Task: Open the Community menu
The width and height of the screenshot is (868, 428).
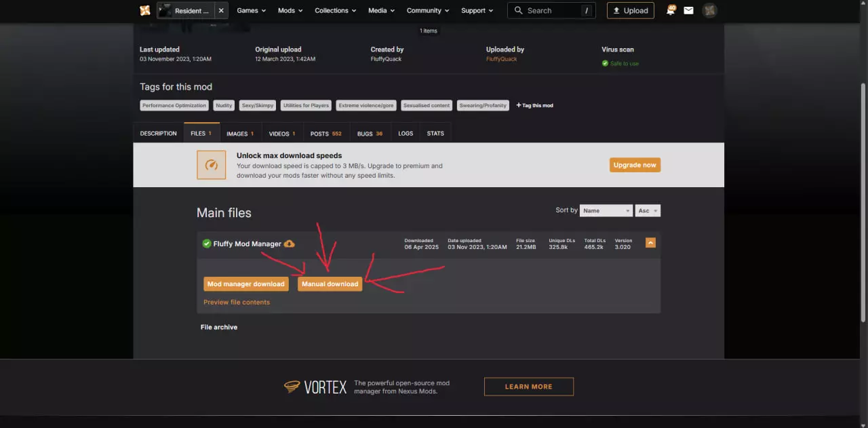Action: pos(429,11)
